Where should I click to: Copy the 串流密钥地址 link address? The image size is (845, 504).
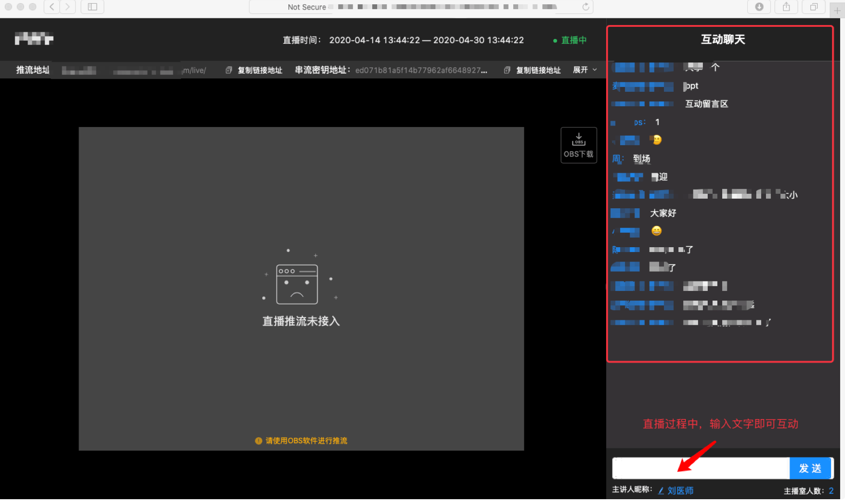click(x=533, y=70)
